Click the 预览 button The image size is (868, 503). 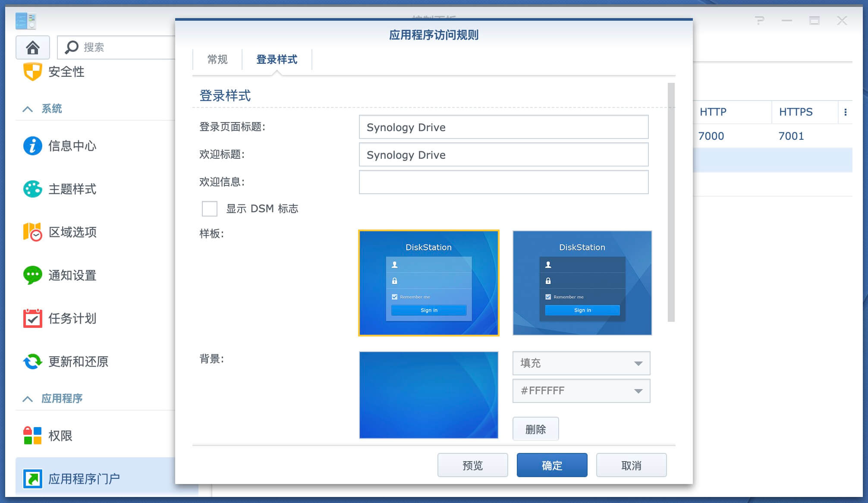(x=473, y=465)
